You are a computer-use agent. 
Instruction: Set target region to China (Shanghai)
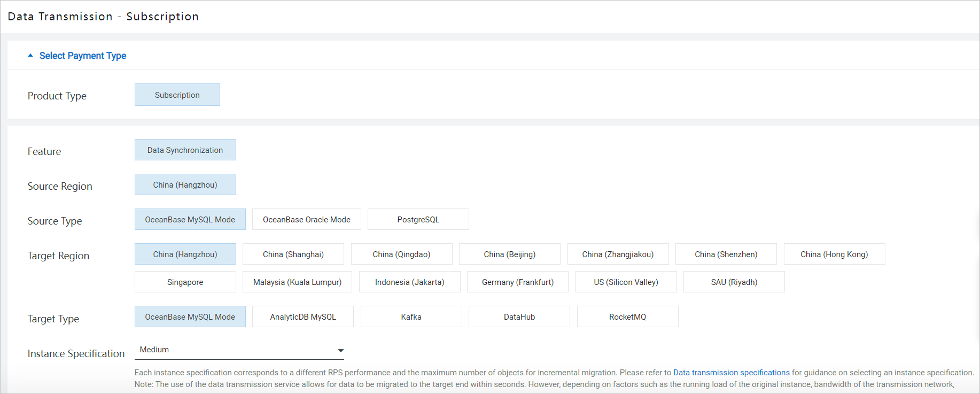coord(293,254)
